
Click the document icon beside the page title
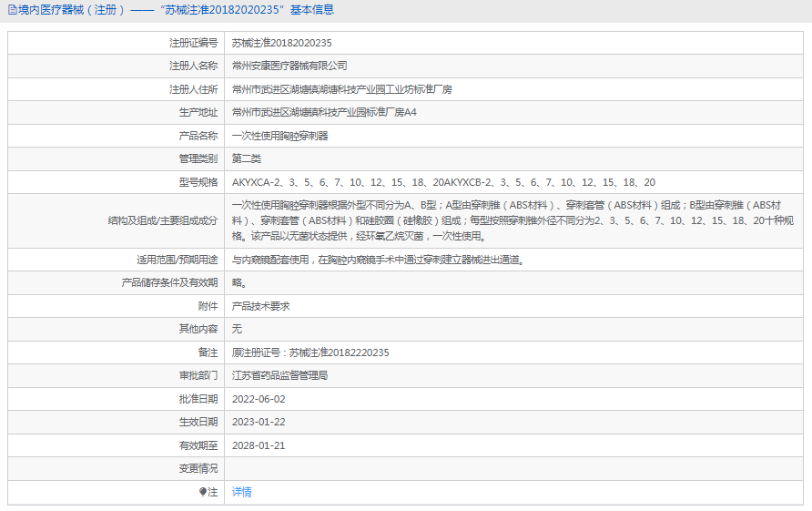point(13,10)
